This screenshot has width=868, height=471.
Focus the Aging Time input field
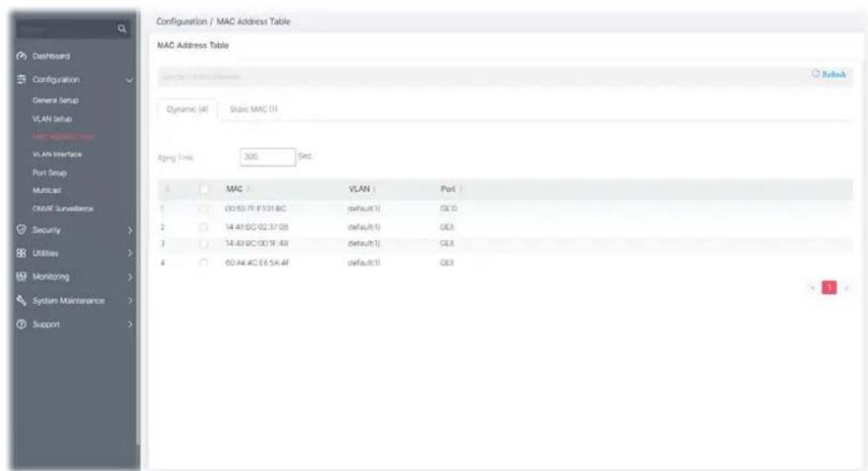tap(268, 157)
